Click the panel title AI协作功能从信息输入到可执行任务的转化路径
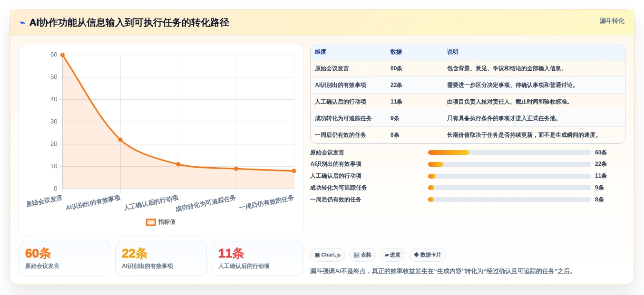 click(x=129, y=23)
